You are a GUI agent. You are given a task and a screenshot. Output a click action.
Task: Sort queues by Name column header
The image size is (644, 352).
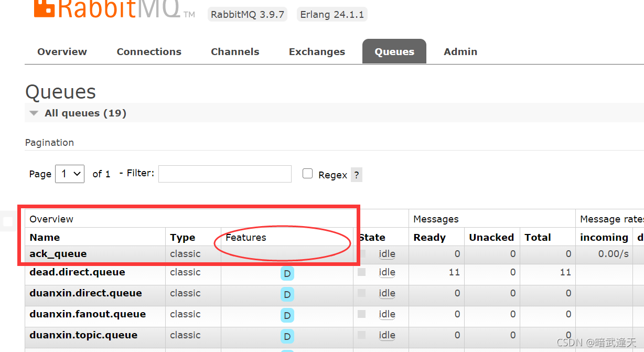click(x=45, y=238)
